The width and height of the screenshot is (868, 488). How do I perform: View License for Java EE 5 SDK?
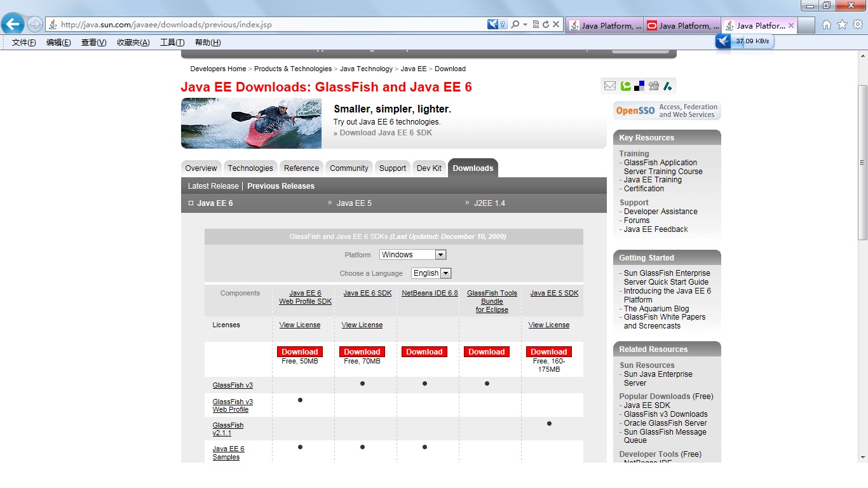pyautogui.click(x=549, y=325)
